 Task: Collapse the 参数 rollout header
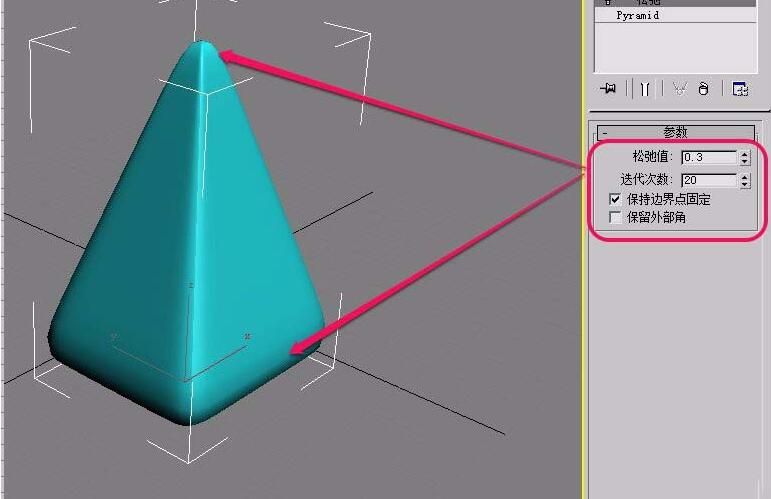pos(676,132)
